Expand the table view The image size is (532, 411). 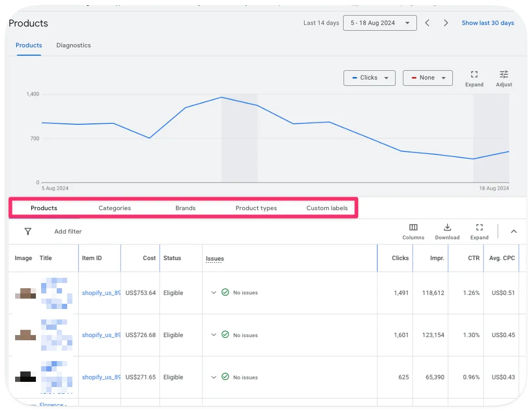(479, 232)
